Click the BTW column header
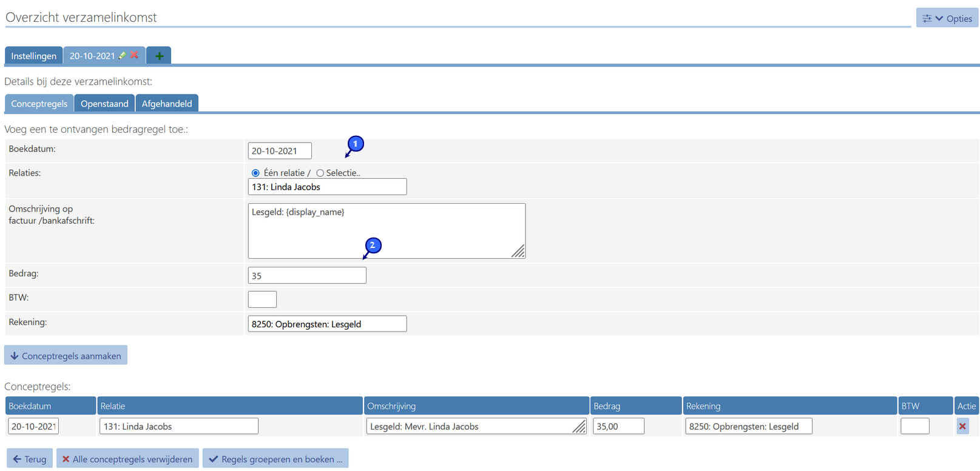Image resolution: width=980 pixels, height=471 pixels. click(925, 406)
